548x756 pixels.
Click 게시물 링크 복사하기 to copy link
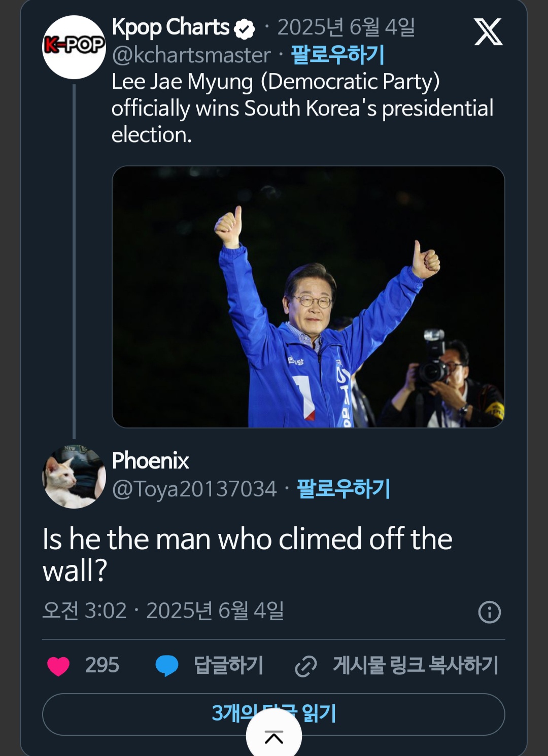coord(416,665)
